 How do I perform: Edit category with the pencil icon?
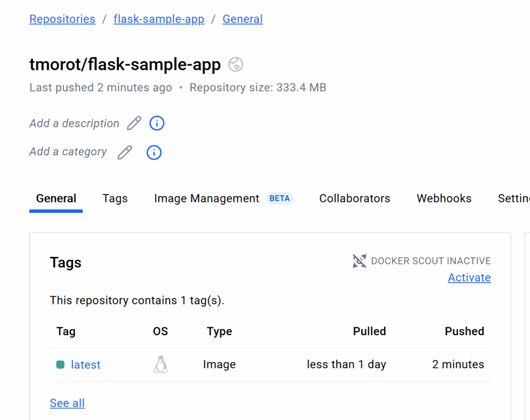click(x=125, y=152)
